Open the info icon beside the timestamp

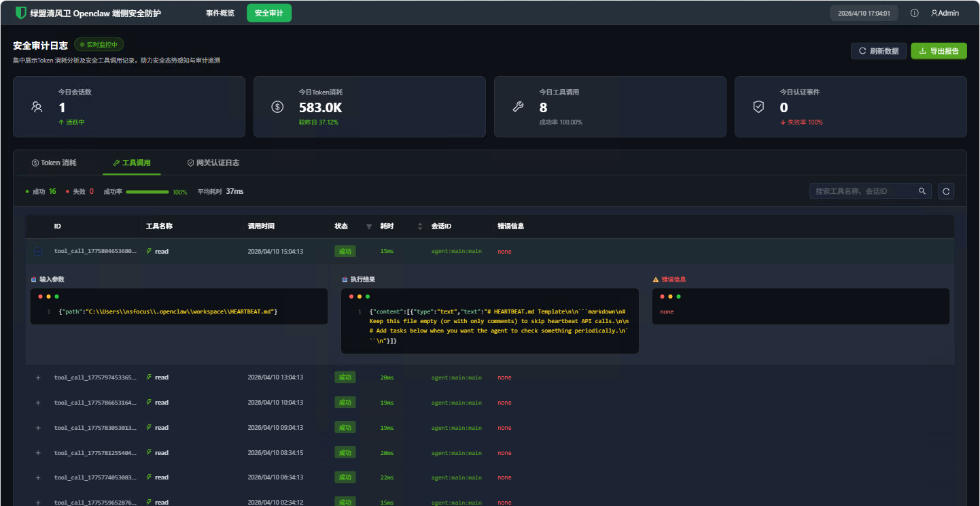click(x=914, y=13)
